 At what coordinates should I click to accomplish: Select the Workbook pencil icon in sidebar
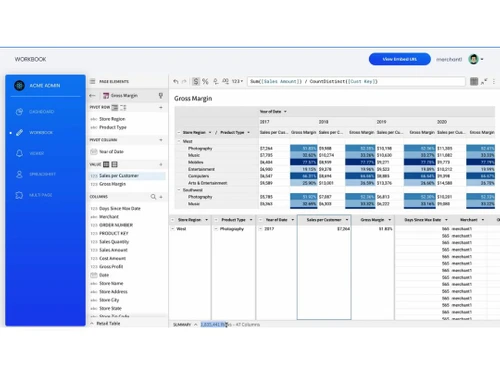coord(19,133)
